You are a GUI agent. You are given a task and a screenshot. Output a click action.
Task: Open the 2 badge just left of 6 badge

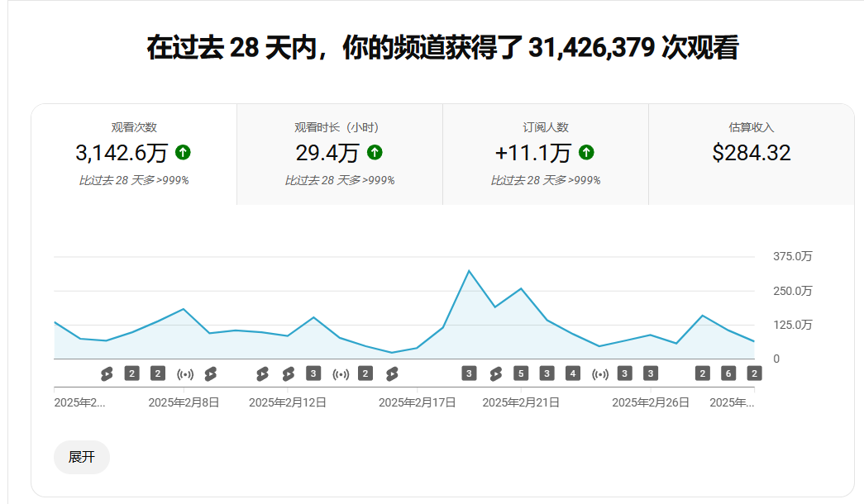(702, 374)
